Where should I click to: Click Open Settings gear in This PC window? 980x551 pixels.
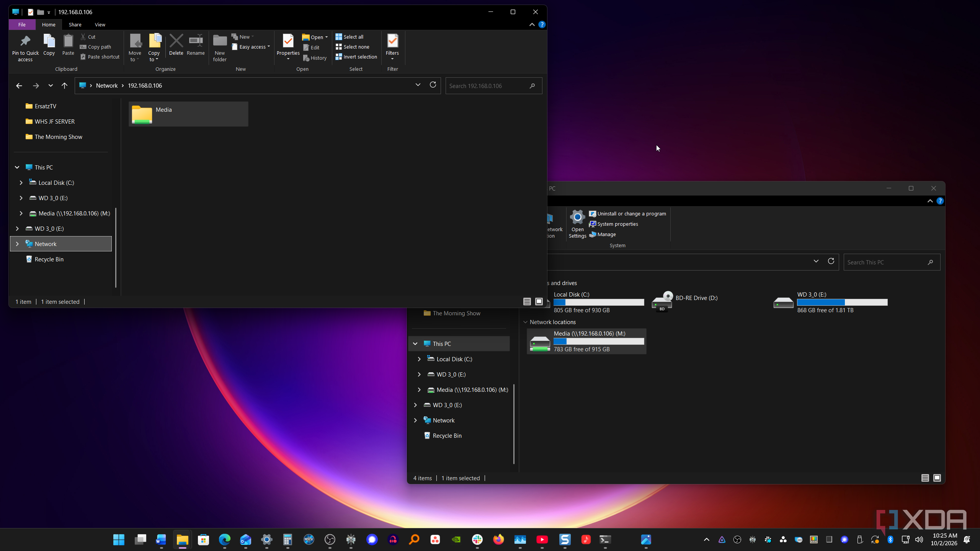coord(577,218)
